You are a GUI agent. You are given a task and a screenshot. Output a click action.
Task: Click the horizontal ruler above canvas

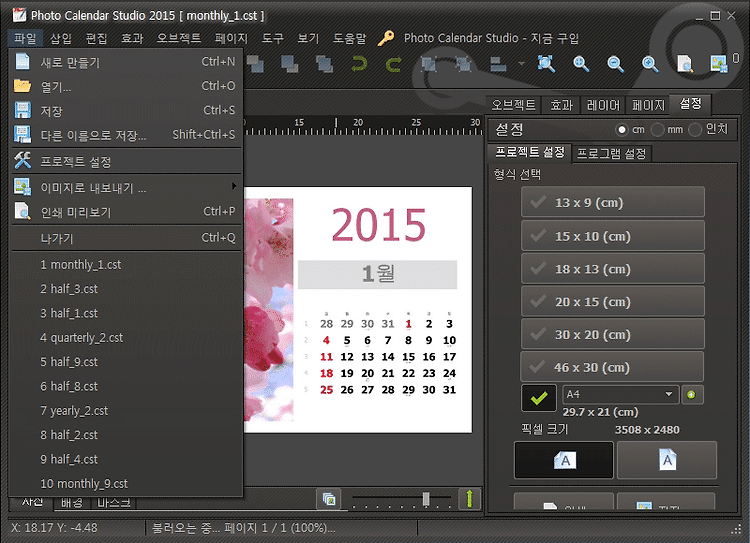(x=364, y=125)
